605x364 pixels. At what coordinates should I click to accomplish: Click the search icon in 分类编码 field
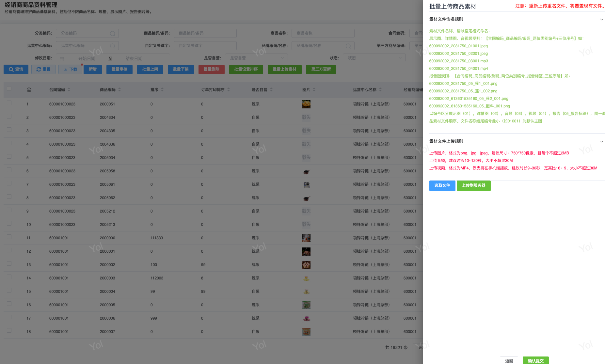tap(113, 33)
